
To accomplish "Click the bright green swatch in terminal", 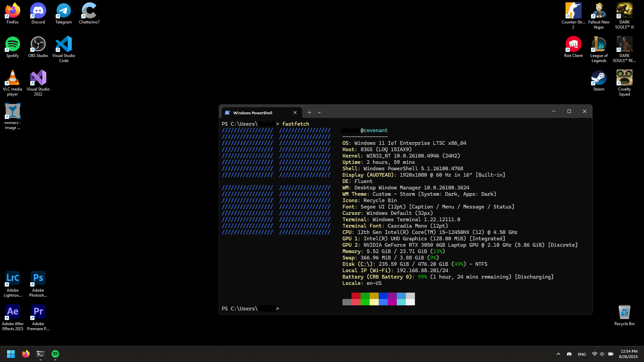I will click(x=365, y=302).
